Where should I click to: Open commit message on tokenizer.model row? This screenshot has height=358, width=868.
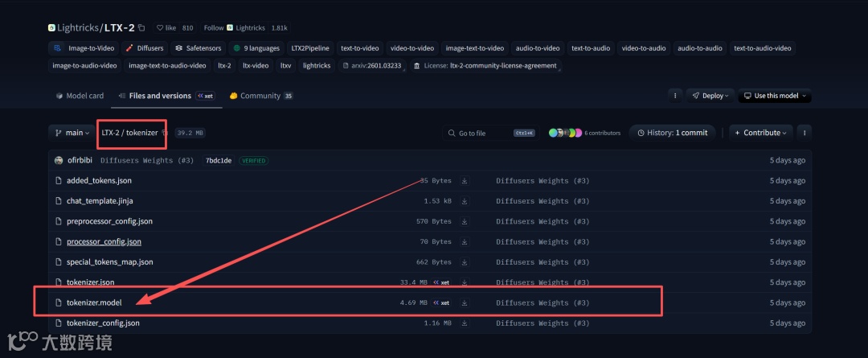pos(542,302)
